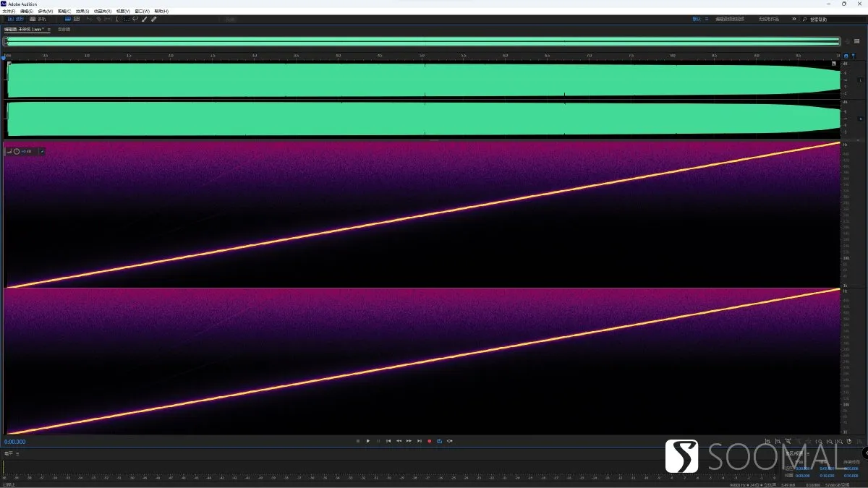Click the current time display 0:00.000
This screenshot has width=868, height=488.
(x=15, y=441)
